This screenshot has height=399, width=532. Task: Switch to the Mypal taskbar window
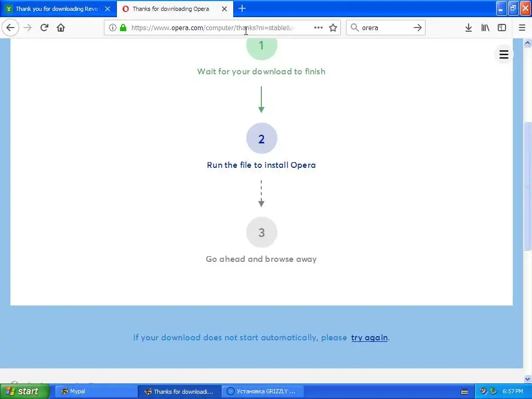pos(96,392)
